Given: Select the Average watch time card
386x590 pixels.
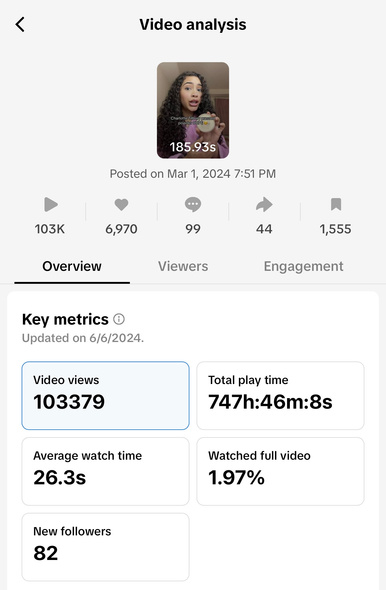Looking at the screenshot, I should [x=105, y=471].
